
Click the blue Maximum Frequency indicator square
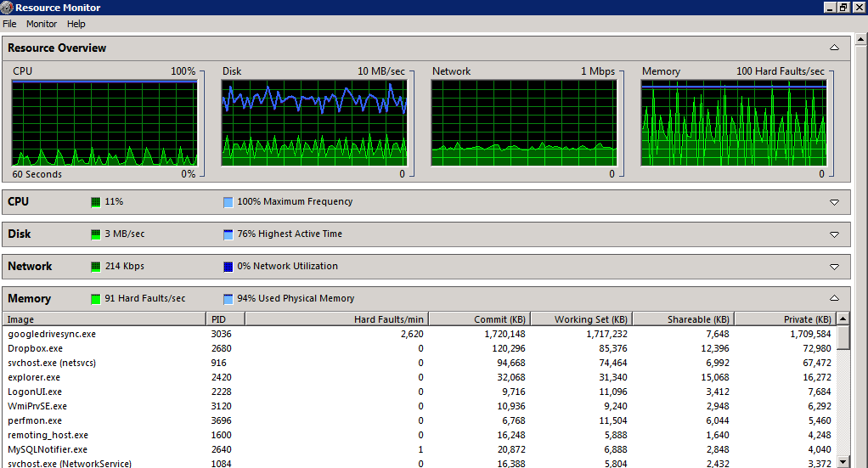point(228,202)
